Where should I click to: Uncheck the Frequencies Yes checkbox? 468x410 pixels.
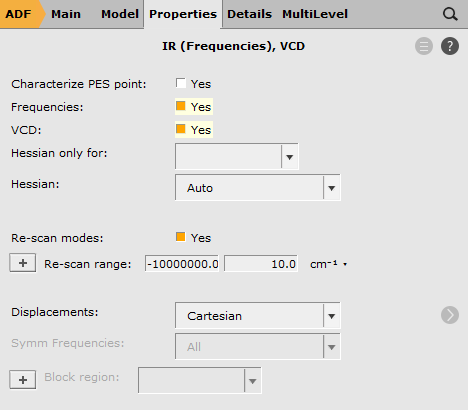coord(181,106)
